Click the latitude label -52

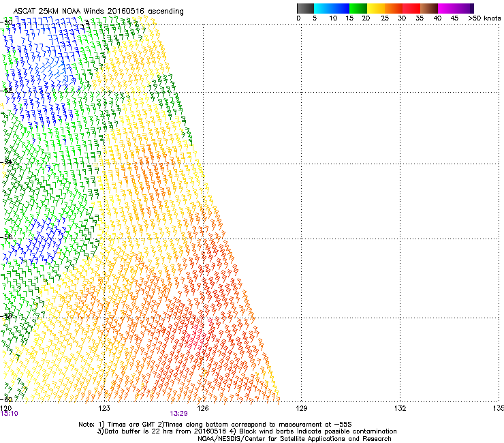click(6, 91)
